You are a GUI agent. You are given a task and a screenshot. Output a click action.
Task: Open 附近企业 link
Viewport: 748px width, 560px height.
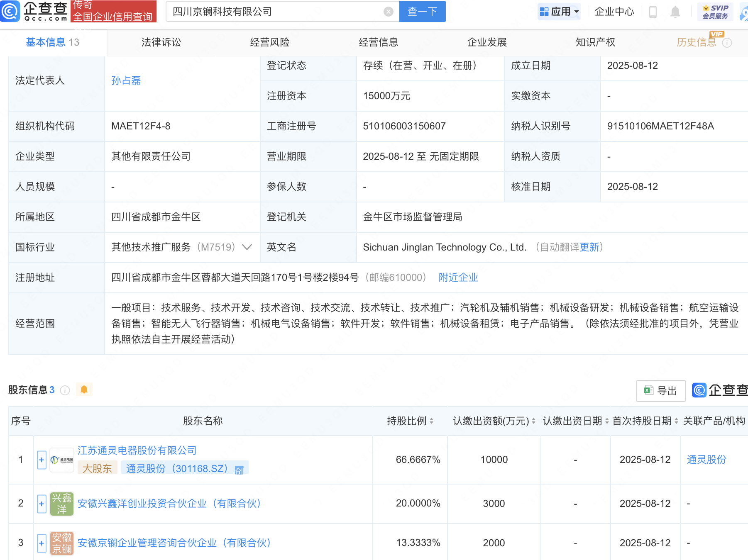(x=458, y=278)
